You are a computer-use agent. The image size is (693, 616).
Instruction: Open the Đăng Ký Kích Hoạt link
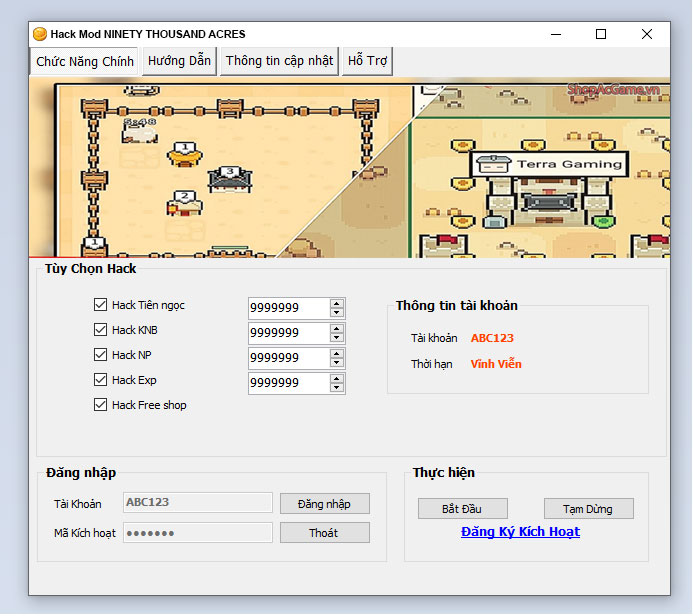point(520,532)
